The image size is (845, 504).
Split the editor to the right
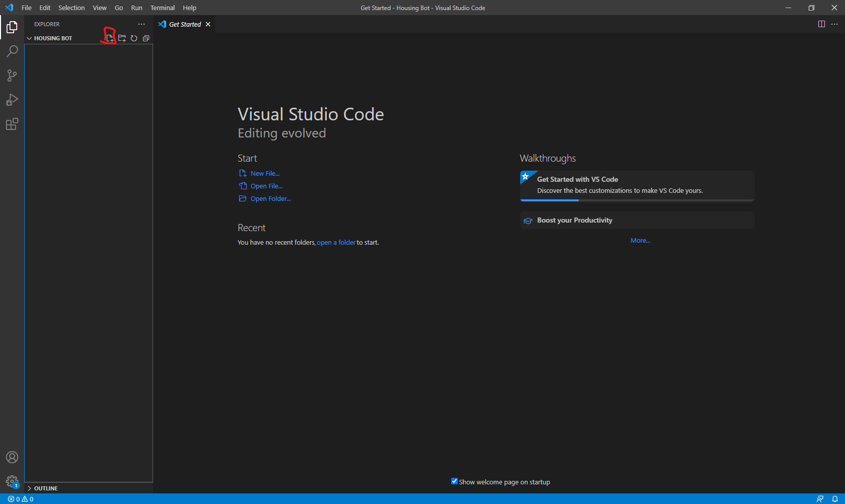point(821,24)
